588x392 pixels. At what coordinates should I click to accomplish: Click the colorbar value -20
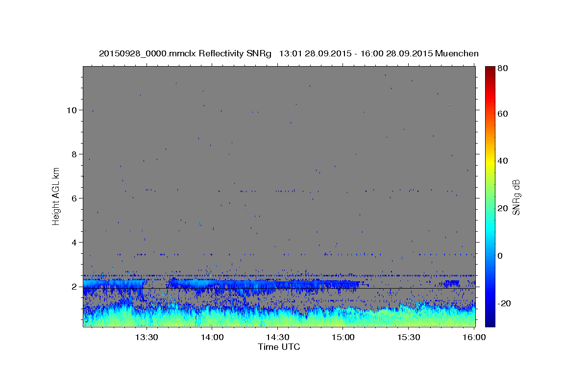(504, 304)
